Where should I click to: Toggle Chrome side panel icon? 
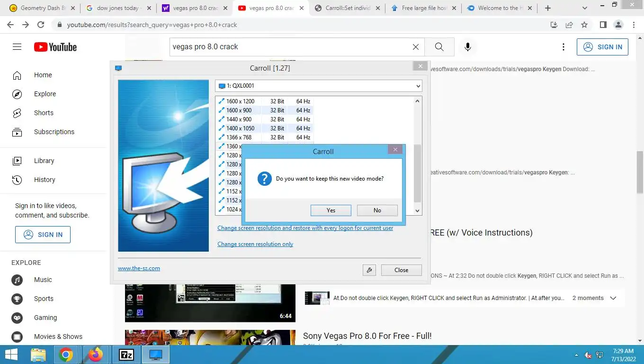point(603,25)
